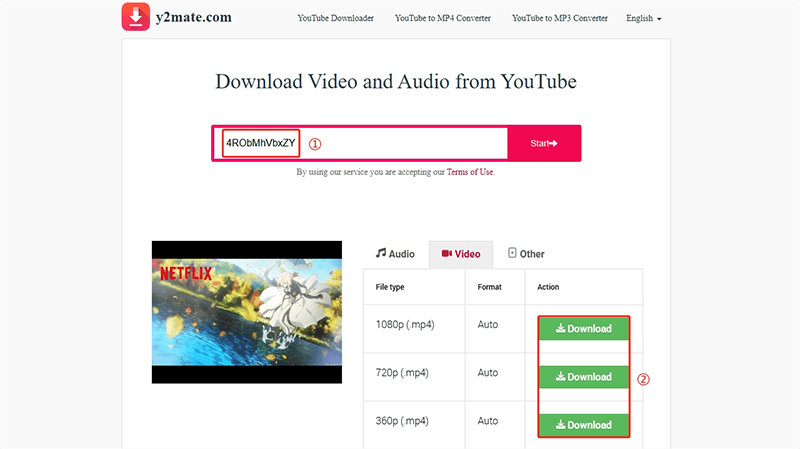
Task: Open the Terms of Use link
Action: [470, 172]
